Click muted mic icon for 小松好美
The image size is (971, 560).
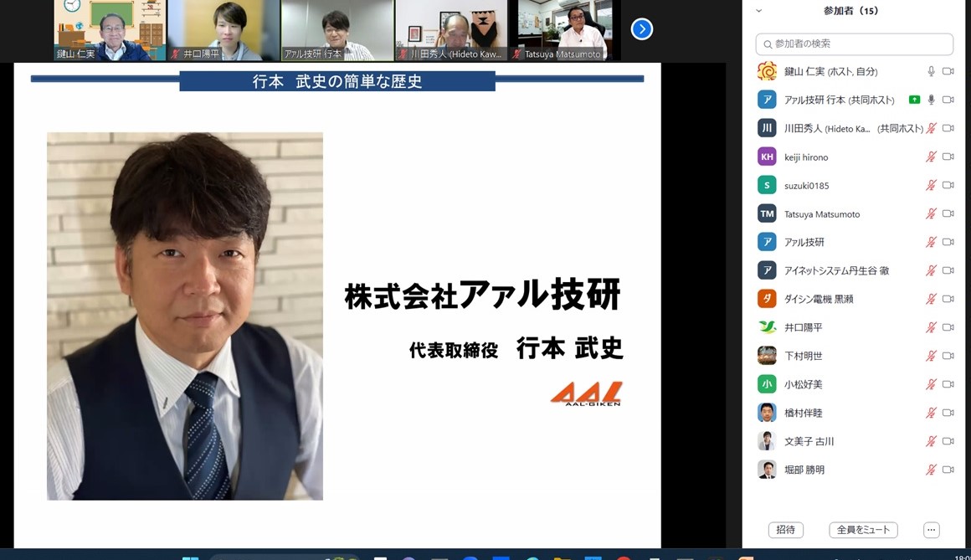931,385
